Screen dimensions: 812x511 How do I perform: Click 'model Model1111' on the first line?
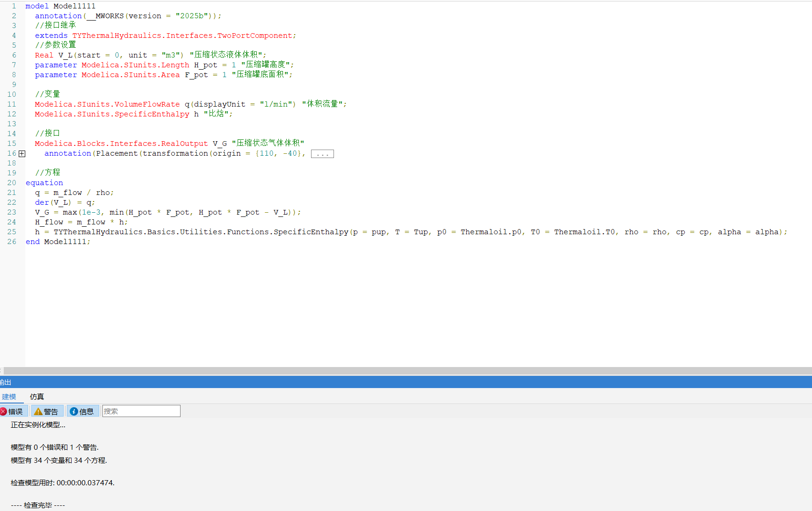[60, 6]
